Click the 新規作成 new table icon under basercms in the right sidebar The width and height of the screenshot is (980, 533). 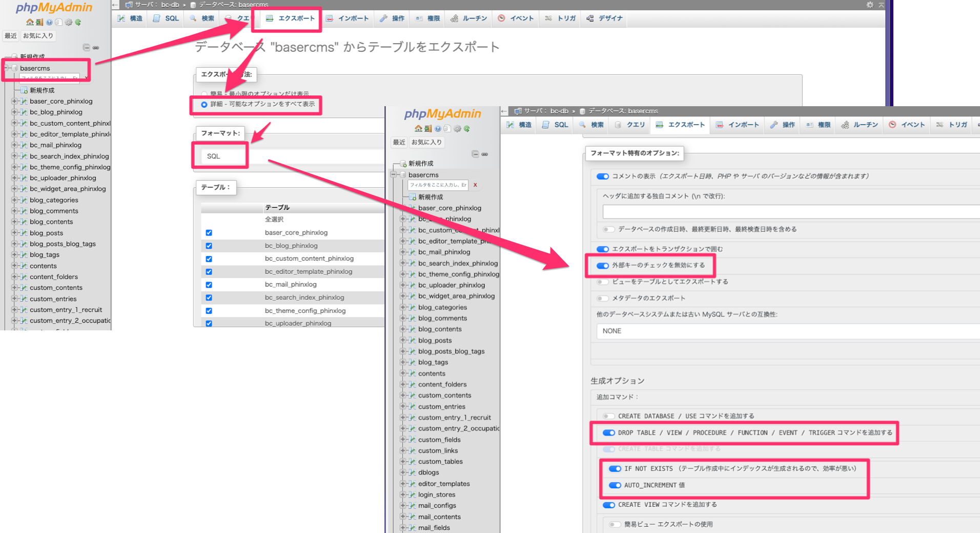413,197
